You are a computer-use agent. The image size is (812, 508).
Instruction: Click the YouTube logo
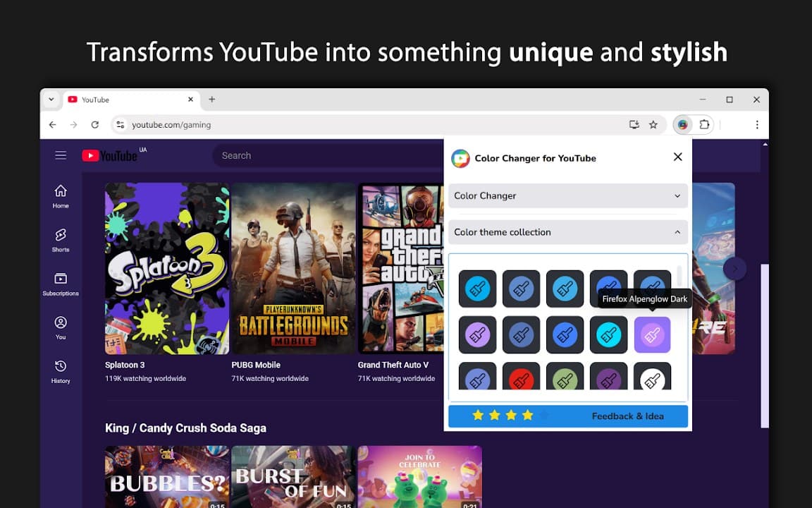(109, 155)
